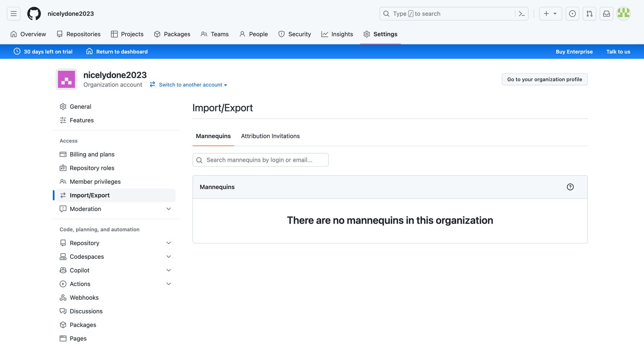Open Repository roles in sidebar
The height and width of the screenshot is (347, 644).
[116, 168]
